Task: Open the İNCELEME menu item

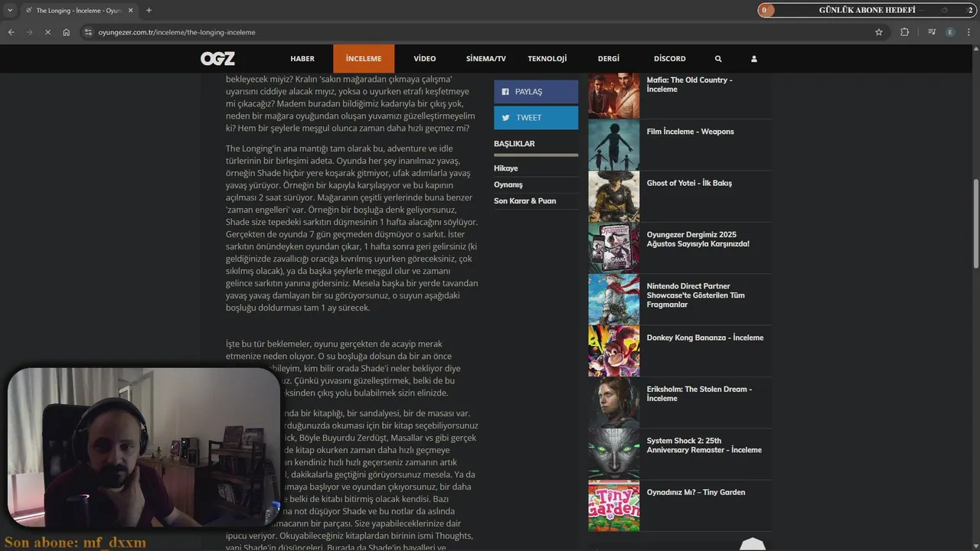Action: click(364, 59)
